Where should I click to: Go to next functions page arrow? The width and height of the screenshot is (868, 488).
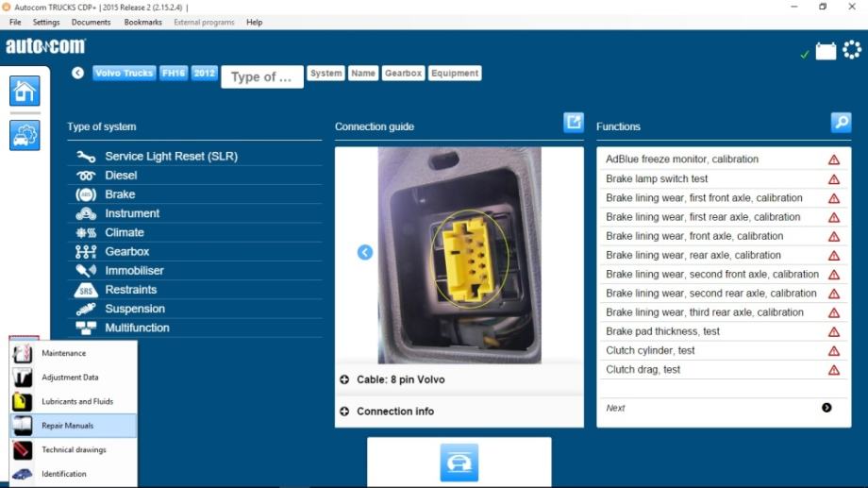click(x=826, y=408)
